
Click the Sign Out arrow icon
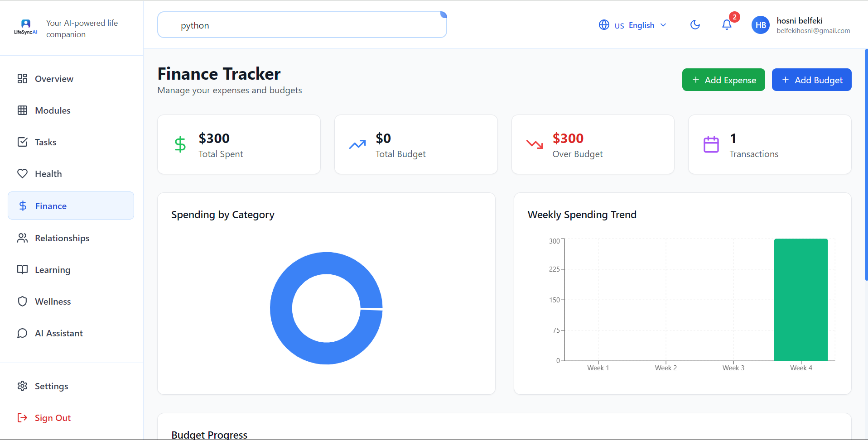(22, 418)
